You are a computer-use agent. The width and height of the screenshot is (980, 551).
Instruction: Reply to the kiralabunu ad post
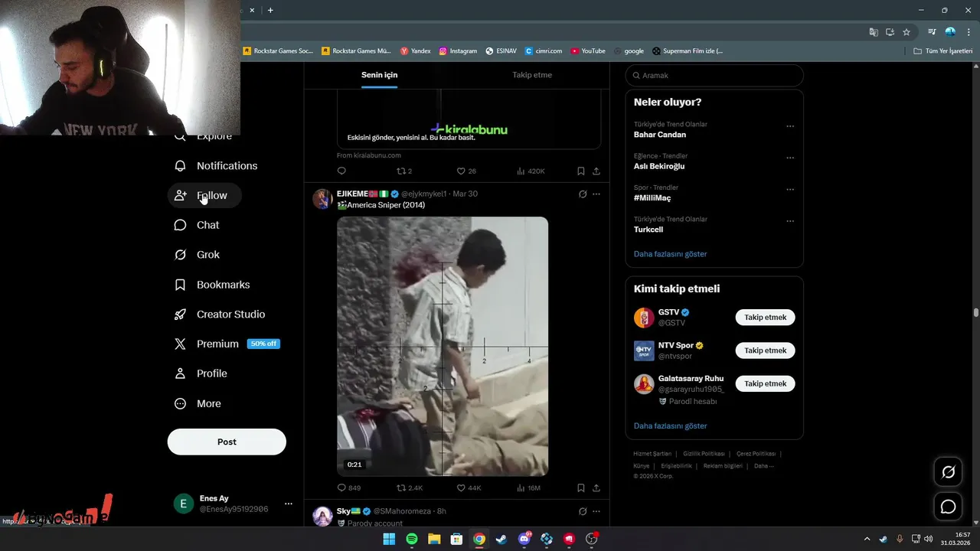[x=341, y=171]
